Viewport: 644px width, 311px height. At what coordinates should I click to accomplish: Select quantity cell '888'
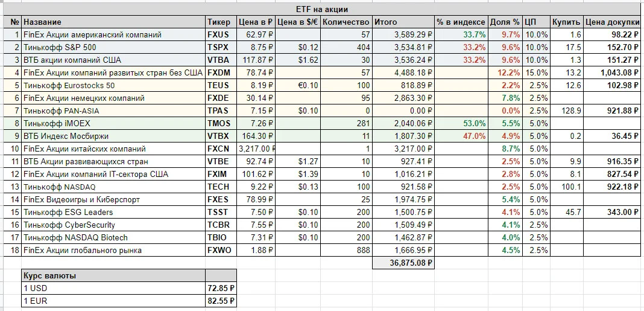(346, 250)
